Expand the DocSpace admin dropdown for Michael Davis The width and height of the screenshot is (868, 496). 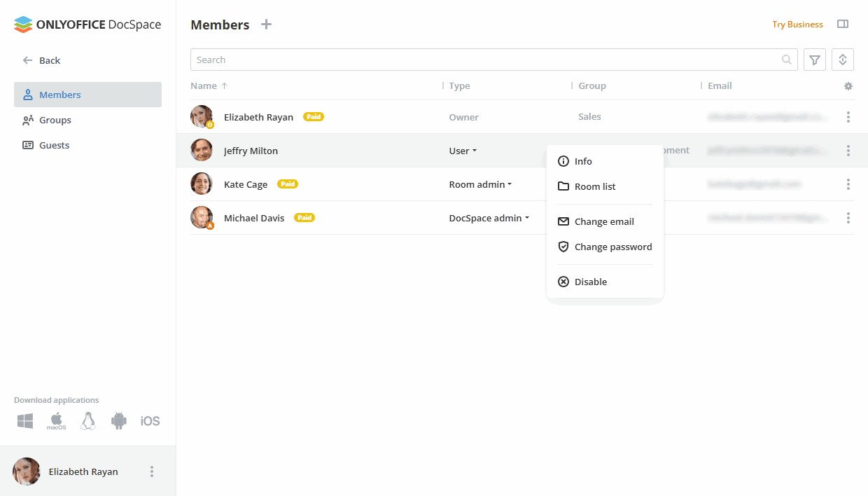click(489, 218)
